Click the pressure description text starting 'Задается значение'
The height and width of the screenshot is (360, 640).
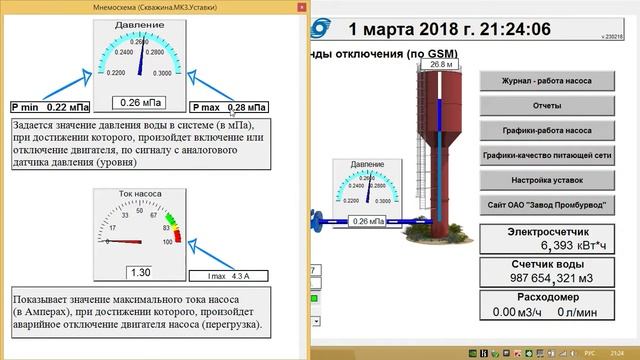[141, 144]
